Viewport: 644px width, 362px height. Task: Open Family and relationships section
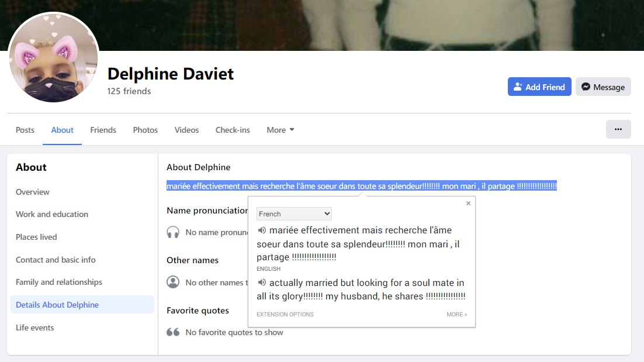point(59,282)
